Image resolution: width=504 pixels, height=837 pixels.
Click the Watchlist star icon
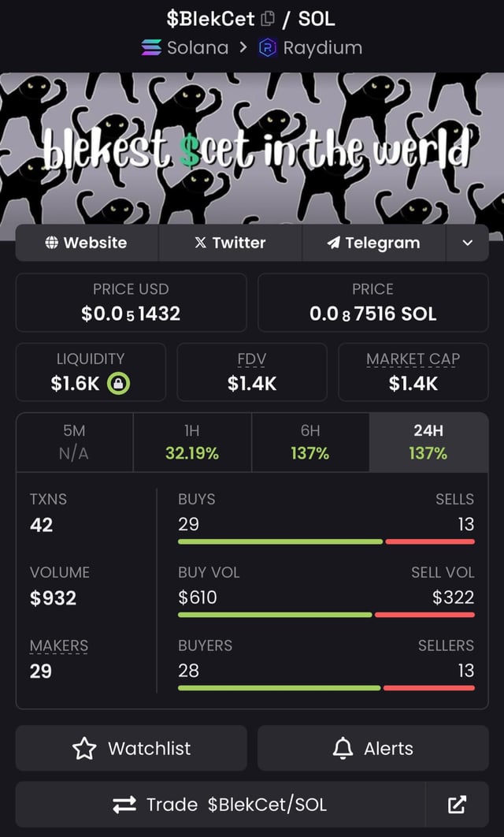[83, 749]
